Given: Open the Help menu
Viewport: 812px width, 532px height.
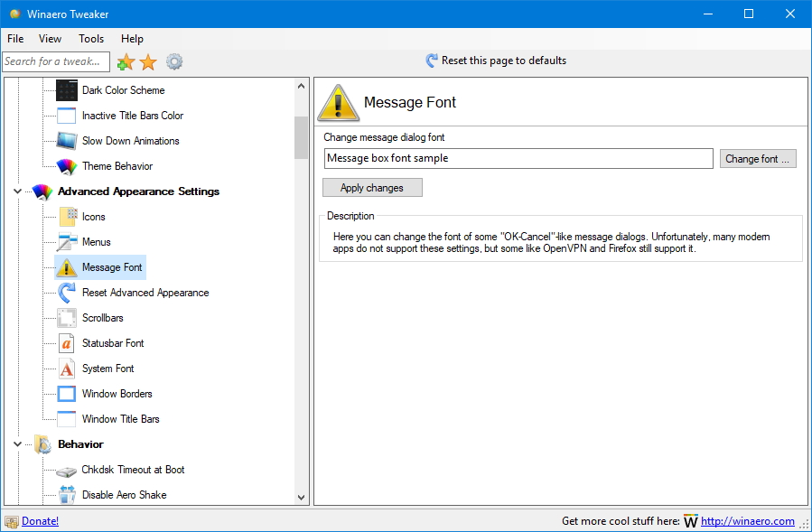Looking at the screenshot, I should point(132,39).
